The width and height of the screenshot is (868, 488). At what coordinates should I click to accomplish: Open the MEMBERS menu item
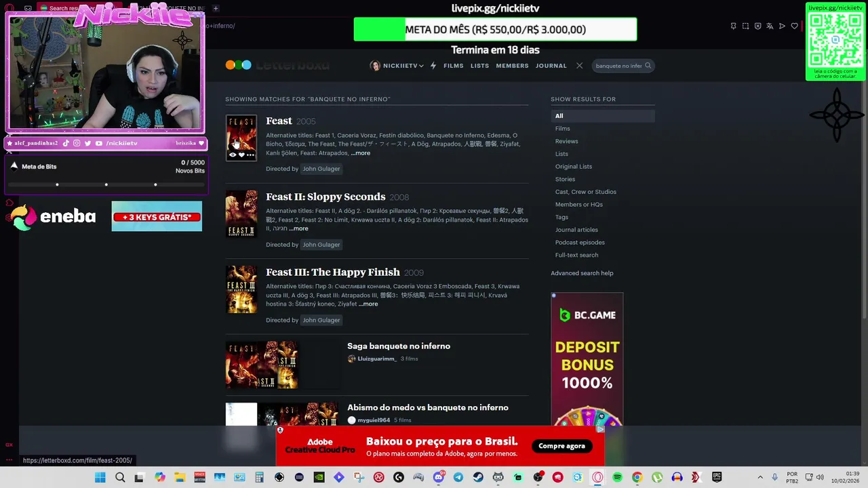512,66
